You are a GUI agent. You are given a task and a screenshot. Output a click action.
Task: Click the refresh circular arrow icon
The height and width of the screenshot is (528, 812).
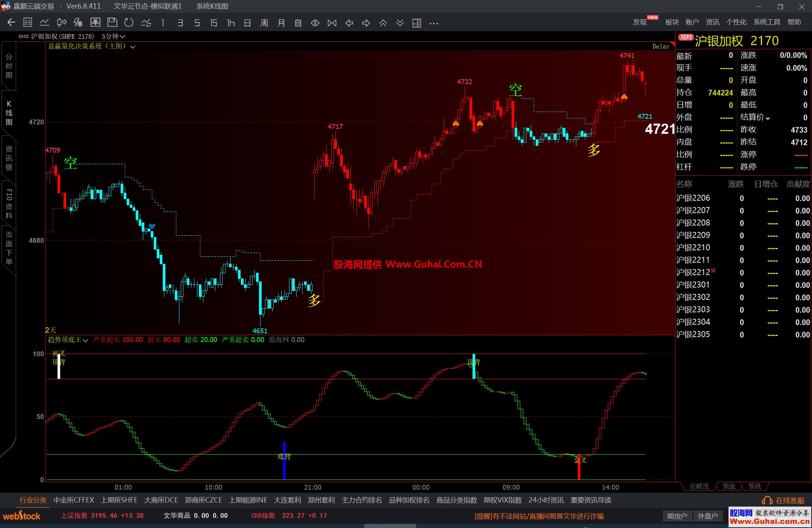(129, 23)
